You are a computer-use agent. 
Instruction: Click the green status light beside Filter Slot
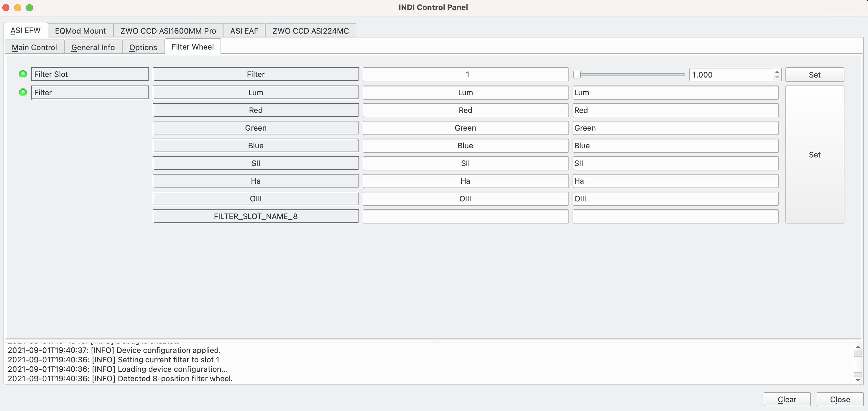click(23, 74)
